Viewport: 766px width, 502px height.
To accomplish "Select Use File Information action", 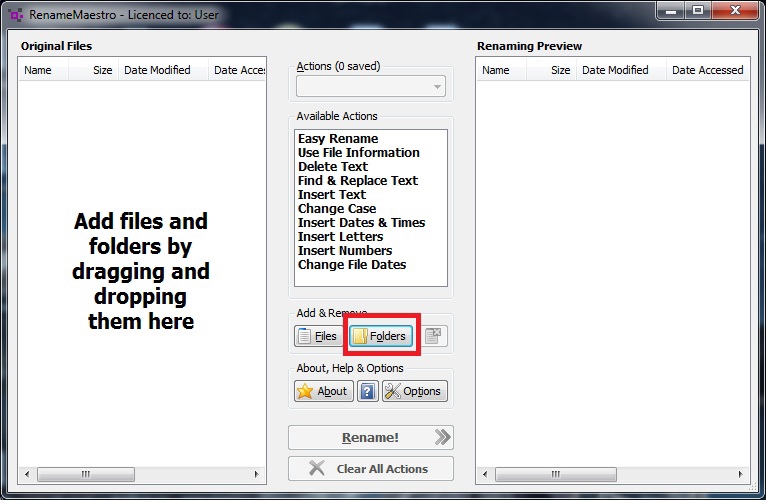I will point(359,153).
